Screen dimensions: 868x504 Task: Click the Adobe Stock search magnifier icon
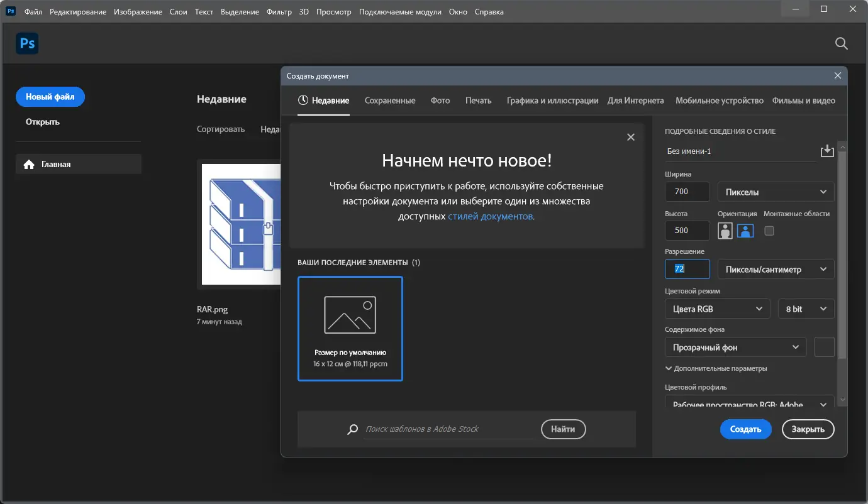[x=352, y=429]
